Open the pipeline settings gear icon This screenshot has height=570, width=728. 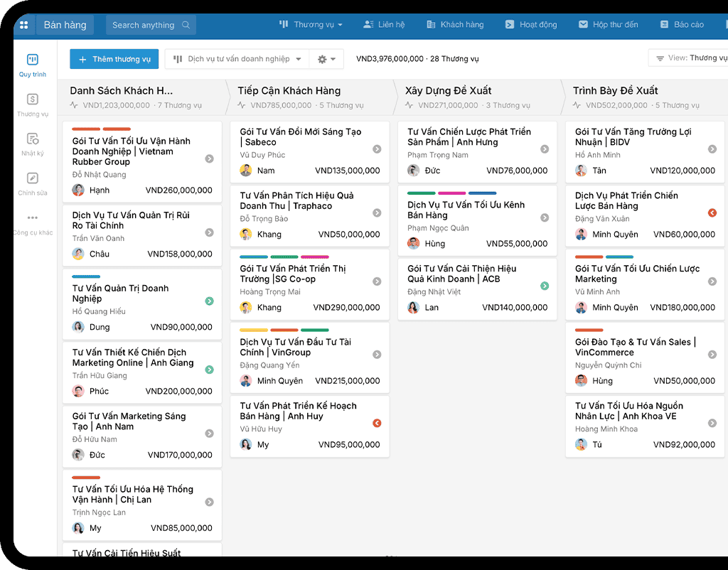pyautogui.click(x=322, y=59)
